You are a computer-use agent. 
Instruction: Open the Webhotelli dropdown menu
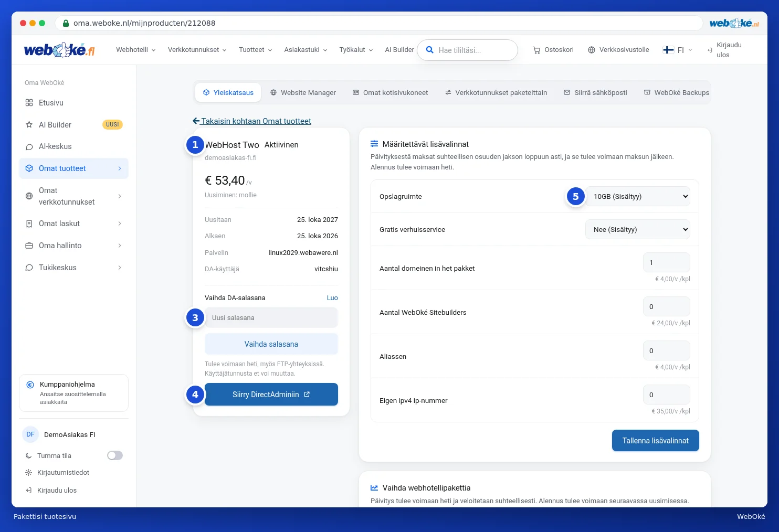pyautogui.click(x=136, y=50)
